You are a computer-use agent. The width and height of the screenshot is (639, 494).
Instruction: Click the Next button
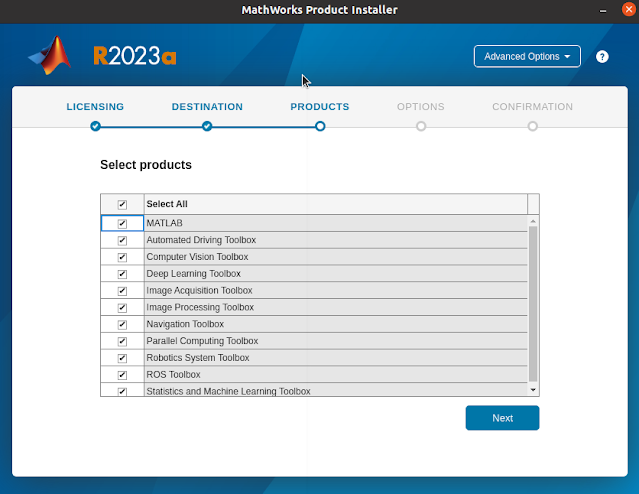[x=502, y=418]
